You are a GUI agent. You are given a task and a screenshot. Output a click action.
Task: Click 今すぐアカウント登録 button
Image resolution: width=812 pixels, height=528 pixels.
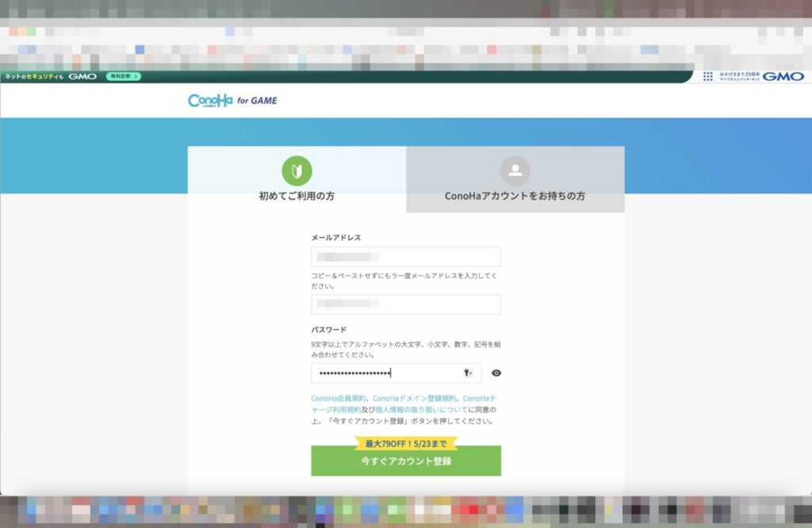406,461
